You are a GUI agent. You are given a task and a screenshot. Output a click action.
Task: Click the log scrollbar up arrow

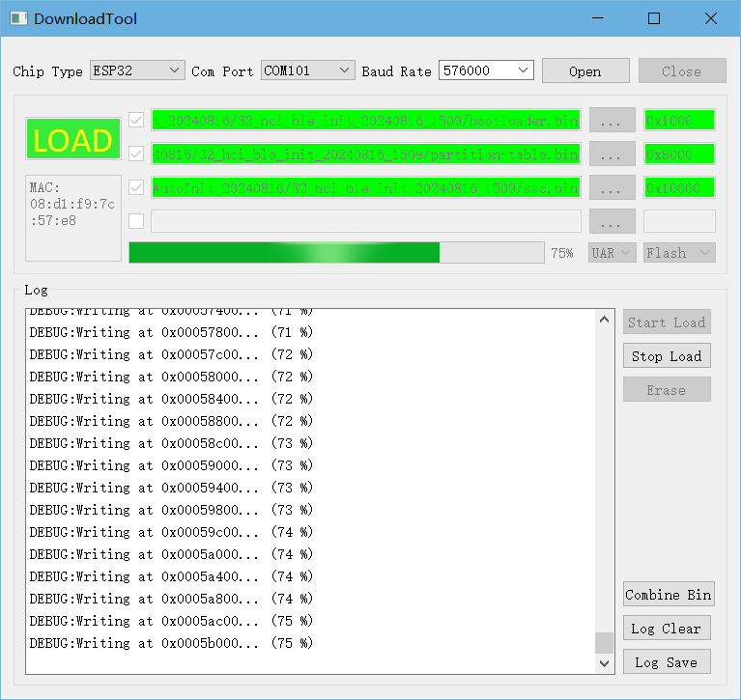click(605, 321)
